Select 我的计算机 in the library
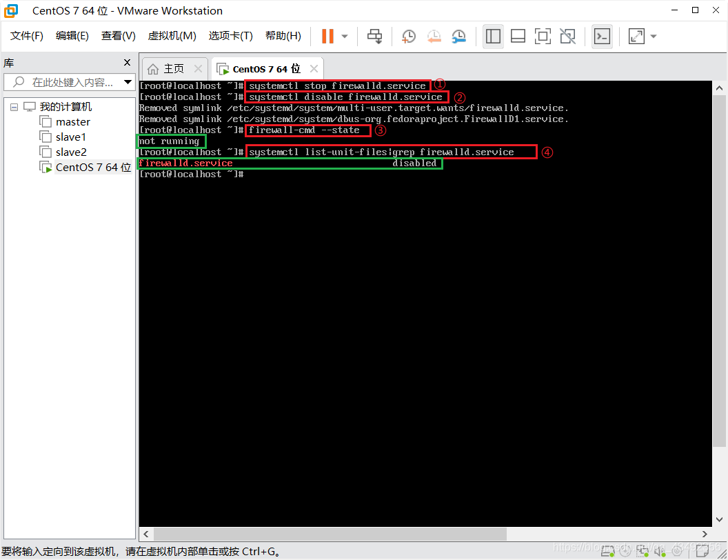The height and width of the screenshot is (560, 728). click(65, 107)
